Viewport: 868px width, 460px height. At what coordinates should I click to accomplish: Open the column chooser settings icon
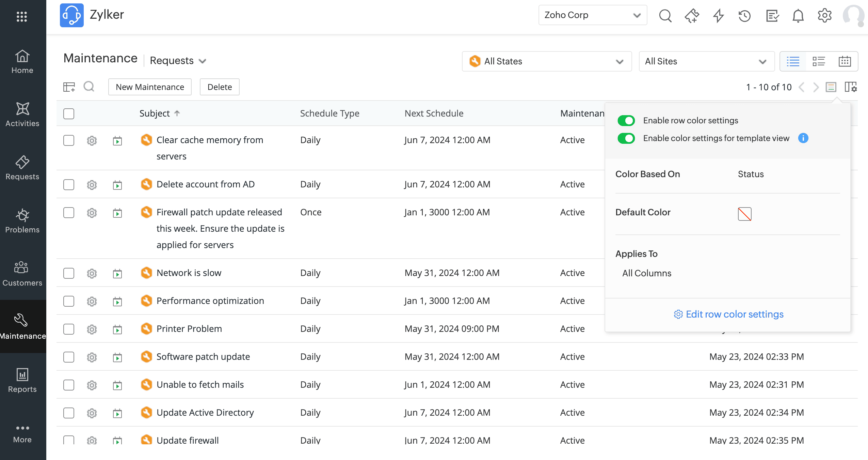coord(851,87)
